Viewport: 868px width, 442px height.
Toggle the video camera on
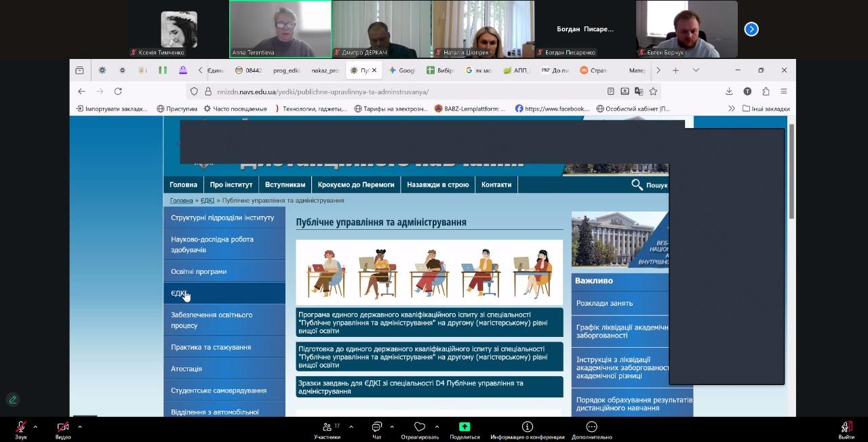coord(63,427)
